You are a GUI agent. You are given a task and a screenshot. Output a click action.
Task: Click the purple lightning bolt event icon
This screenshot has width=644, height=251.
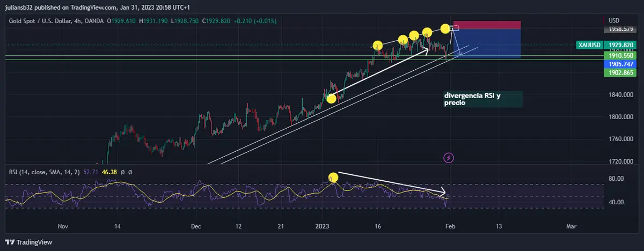(x=449, y=158)
